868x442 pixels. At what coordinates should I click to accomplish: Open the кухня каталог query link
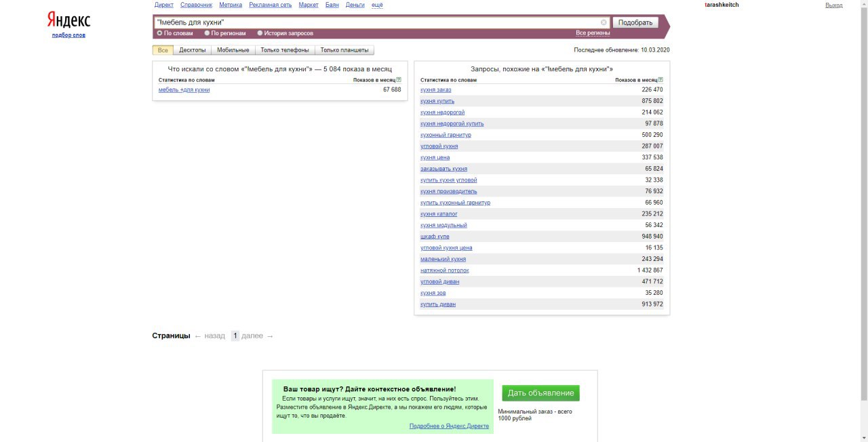439,214
